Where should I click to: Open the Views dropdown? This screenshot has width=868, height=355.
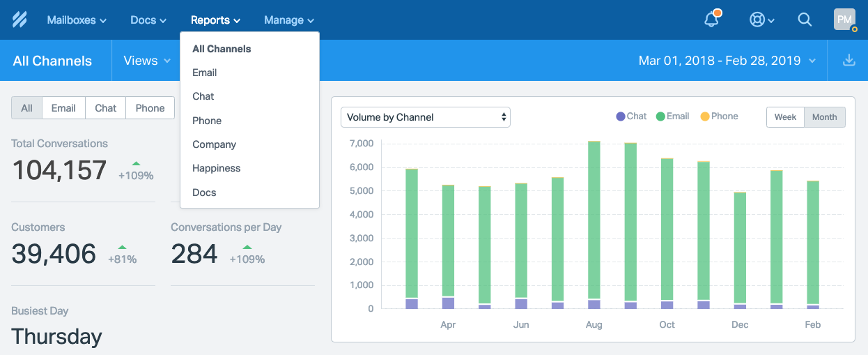[147, 61]
